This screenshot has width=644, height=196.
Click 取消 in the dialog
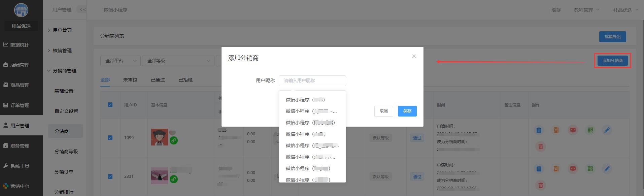coord(384,111)
